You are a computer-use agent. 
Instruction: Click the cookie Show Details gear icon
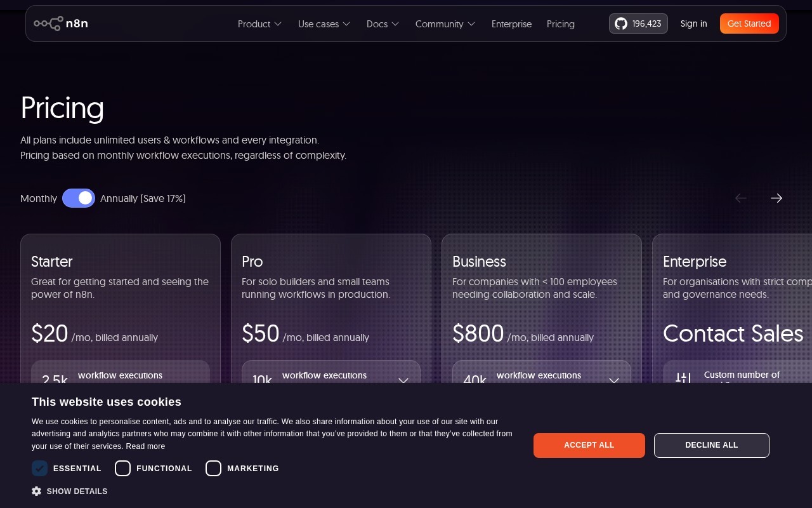(x=37, y=491)
